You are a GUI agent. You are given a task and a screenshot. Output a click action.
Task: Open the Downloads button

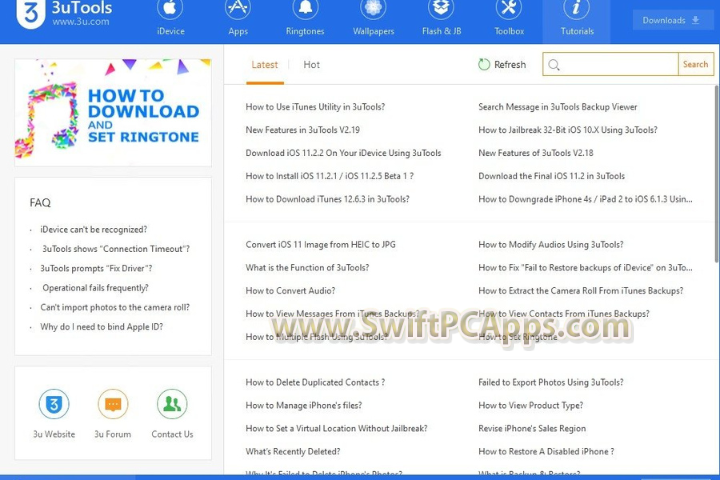671,20
